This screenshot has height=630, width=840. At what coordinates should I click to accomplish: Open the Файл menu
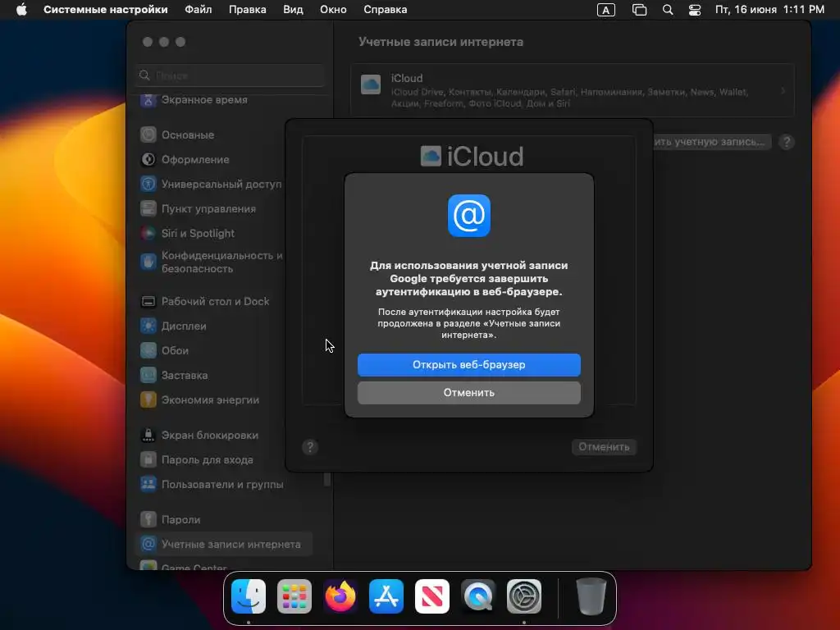pyautogui.click(x=199, y=10)
